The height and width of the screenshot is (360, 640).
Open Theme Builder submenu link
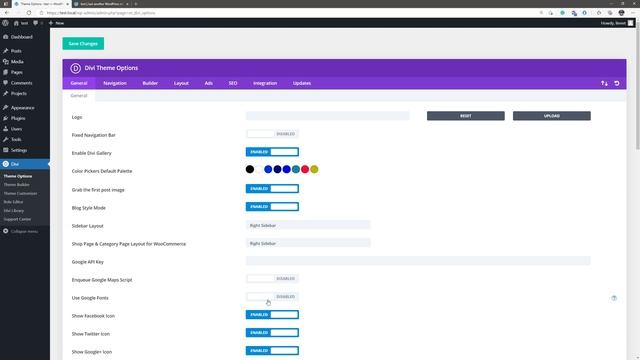coord(17,185)
